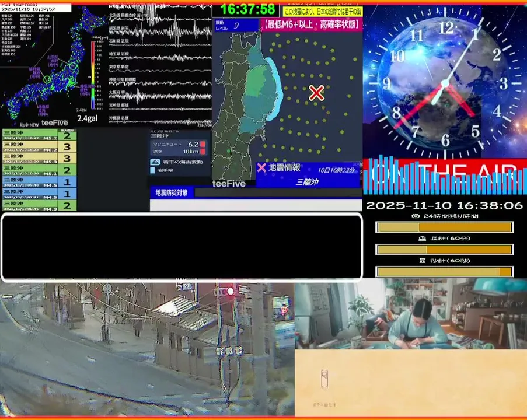Click the red X epicenter marker on map
Viewport: 527px width, 420px height.
(x=316, y=93)
